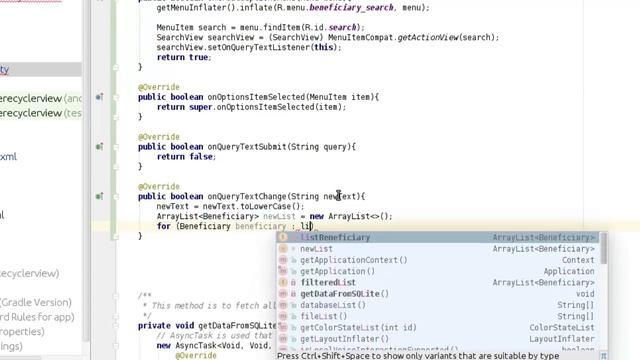Screen dimensions: 640x360
Task: Select highlighted 'ty' item in project tree
Action: click(x=40, y=69)
